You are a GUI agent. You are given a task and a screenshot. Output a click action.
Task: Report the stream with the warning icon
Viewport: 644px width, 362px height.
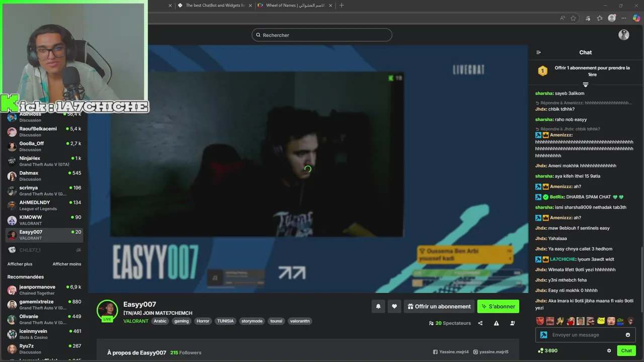click(496, 323)
